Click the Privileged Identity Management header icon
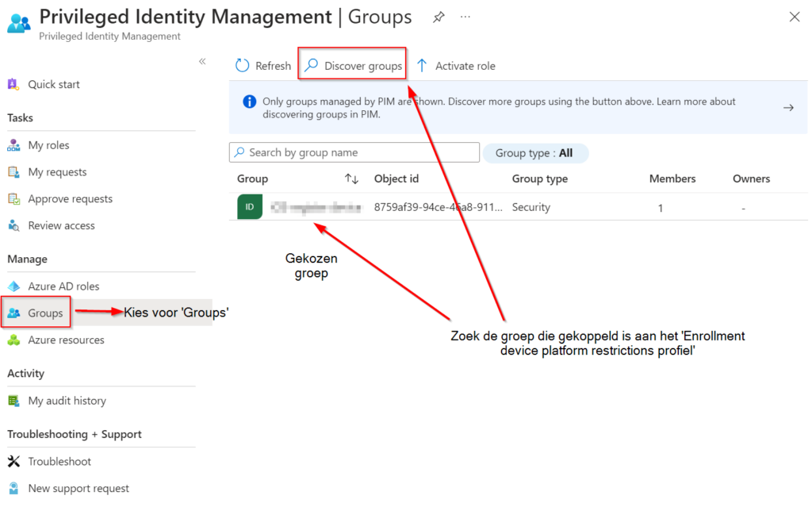812x530 pixels. [x=19, y=23]
